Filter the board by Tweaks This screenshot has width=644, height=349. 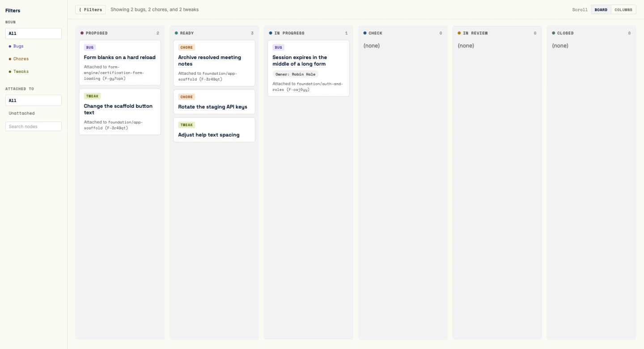coord(34,72)
